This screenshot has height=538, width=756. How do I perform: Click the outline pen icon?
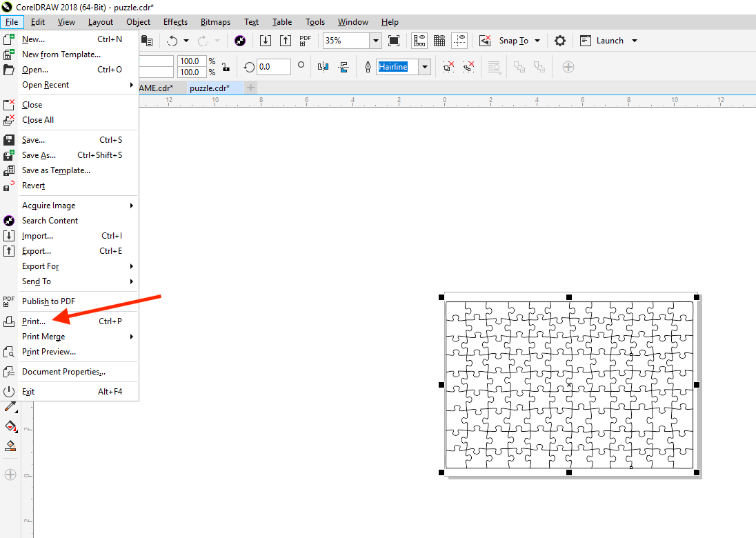(368, 67)
